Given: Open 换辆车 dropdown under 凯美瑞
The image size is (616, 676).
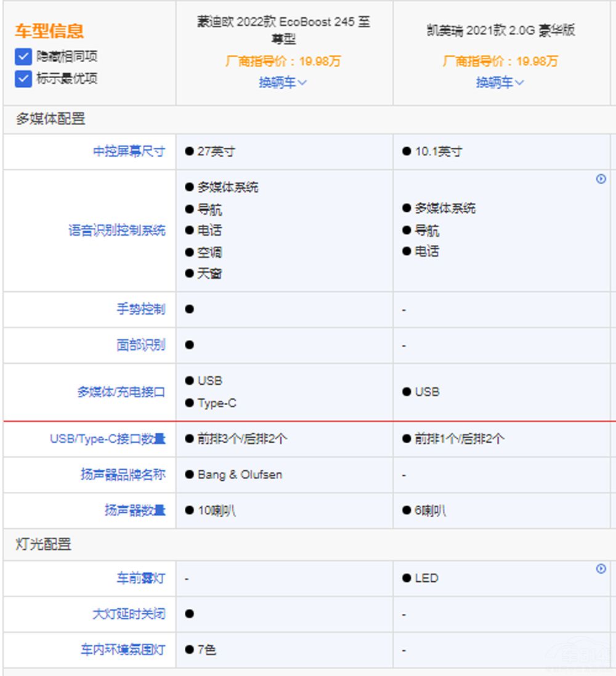Looking at the screenshot, I should tap(500, 82).
